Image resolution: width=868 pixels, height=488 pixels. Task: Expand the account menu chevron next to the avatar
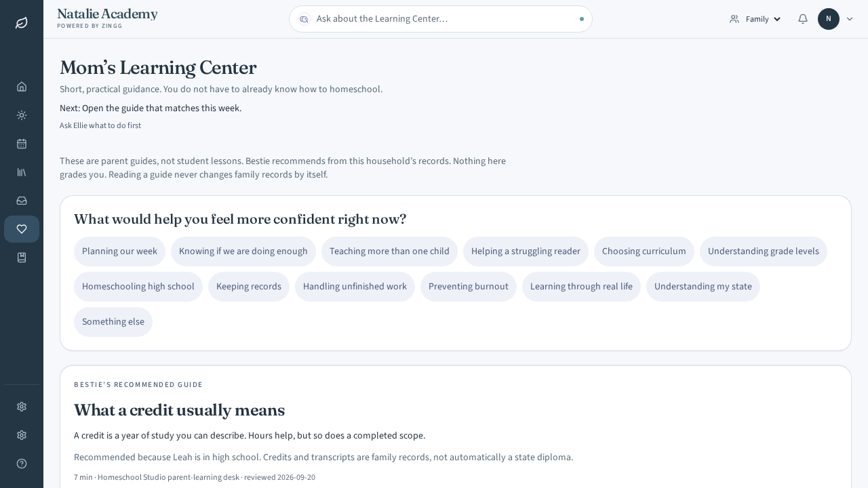click(x=850, y=19)
